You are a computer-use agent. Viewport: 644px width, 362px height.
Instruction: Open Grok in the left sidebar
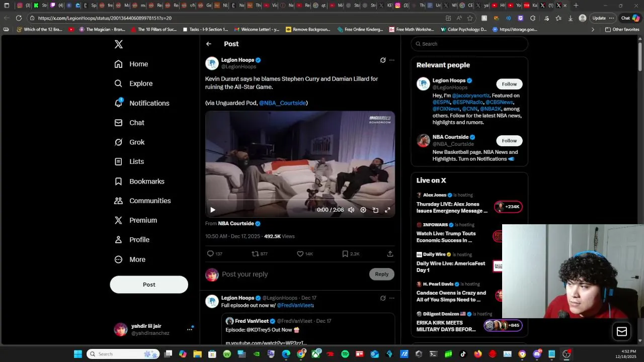pyautogui.click(x=129, y=142)
